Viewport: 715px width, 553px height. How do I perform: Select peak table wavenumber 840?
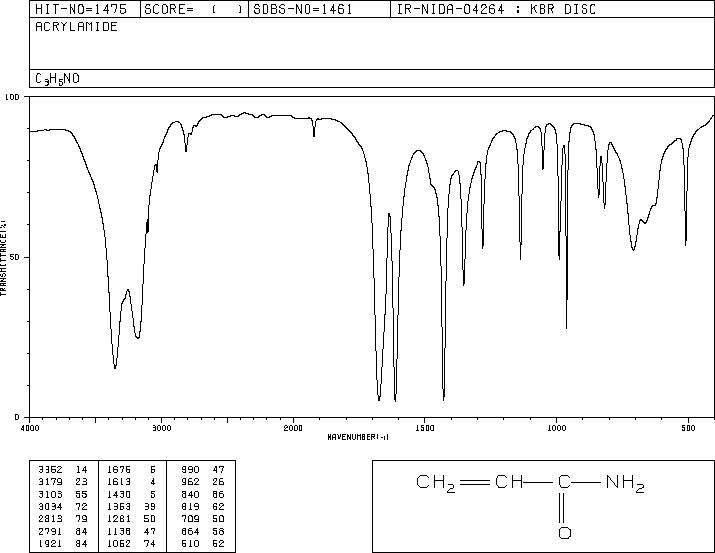(191, 494)
